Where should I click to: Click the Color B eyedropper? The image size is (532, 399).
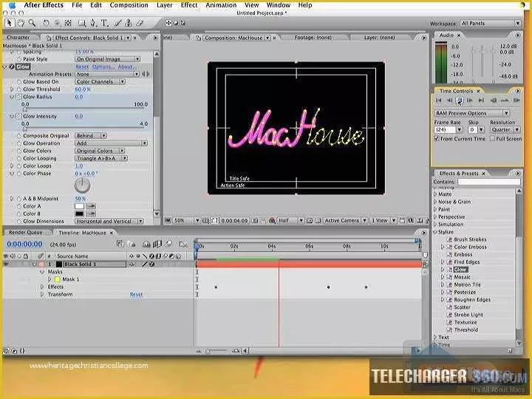coord(91,214)
